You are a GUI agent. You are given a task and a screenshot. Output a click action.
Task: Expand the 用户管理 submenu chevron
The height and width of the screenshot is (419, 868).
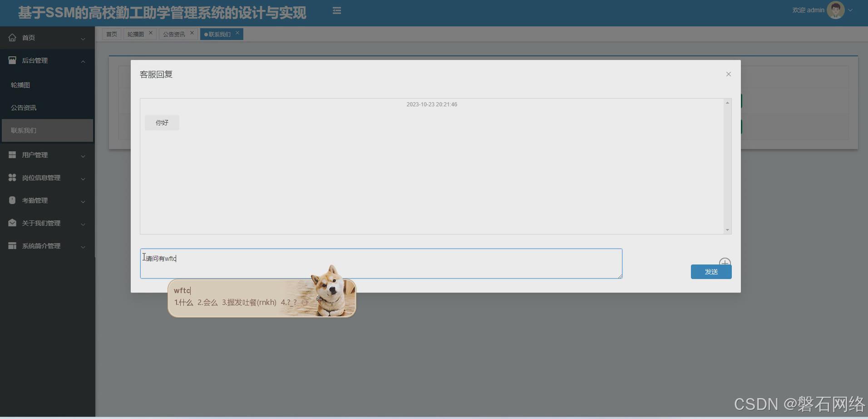click(83, 156)
